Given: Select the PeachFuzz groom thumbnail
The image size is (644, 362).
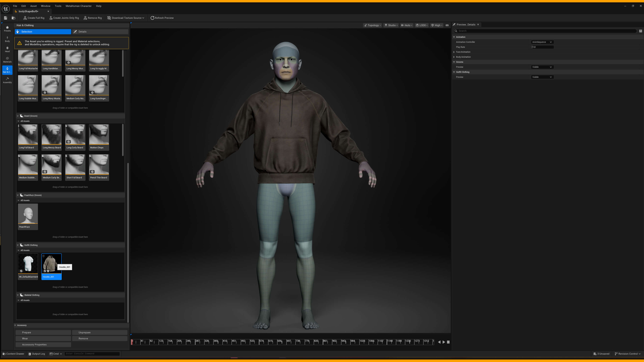Looking at the screenshot, I should 28,216.
